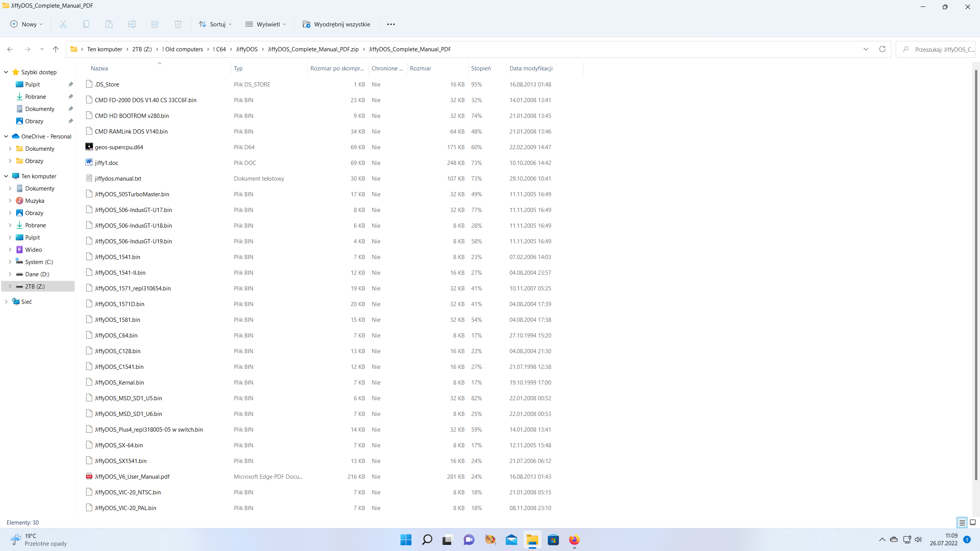Refresh the current folder view

coord(882,49)
